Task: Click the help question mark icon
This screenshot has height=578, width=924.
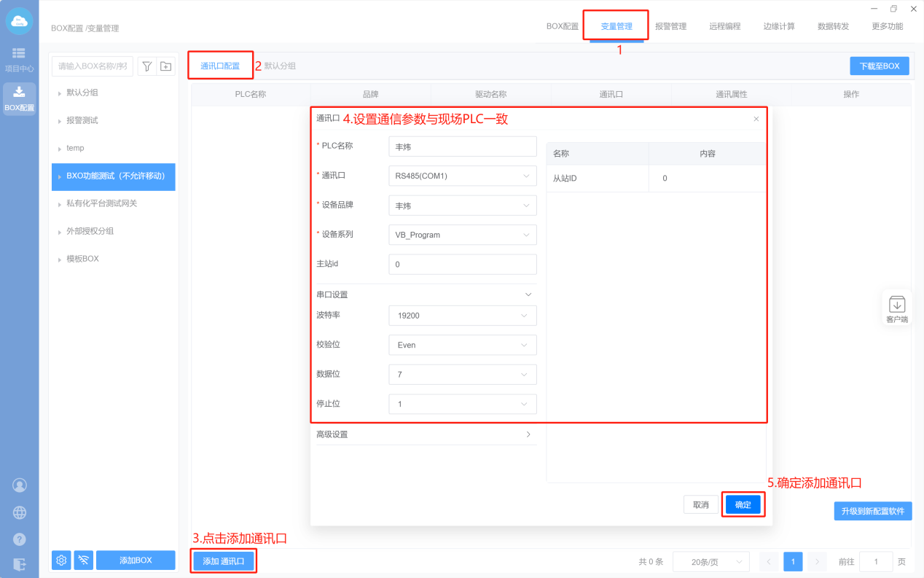Action: point(20,539)
